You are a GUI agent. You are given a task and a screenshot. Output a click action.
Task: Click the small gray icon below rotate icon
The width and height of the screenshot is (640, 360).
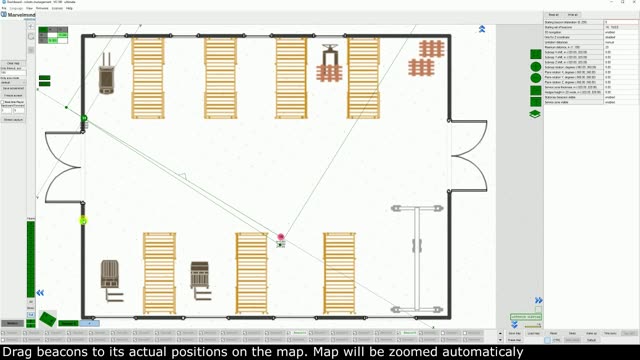(x=31, y=50)
